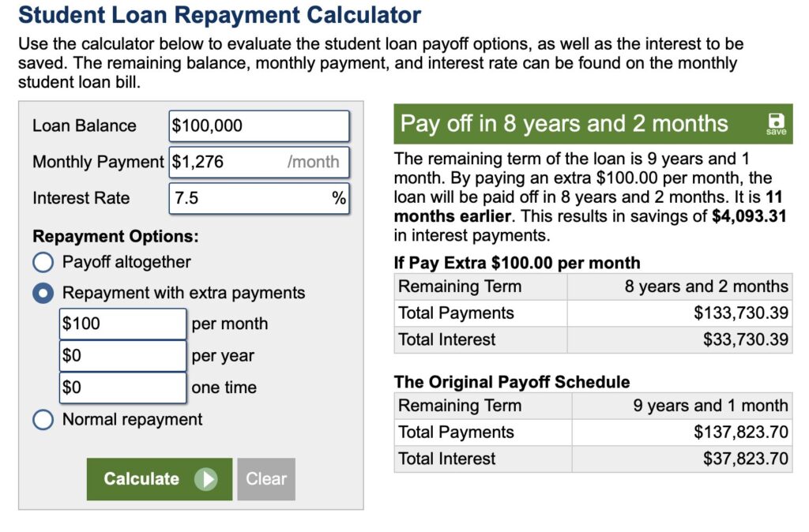Screen dimensions: 809x532
Task: Click the $33,730.39 total interest value
Action: tap(745, 340)
